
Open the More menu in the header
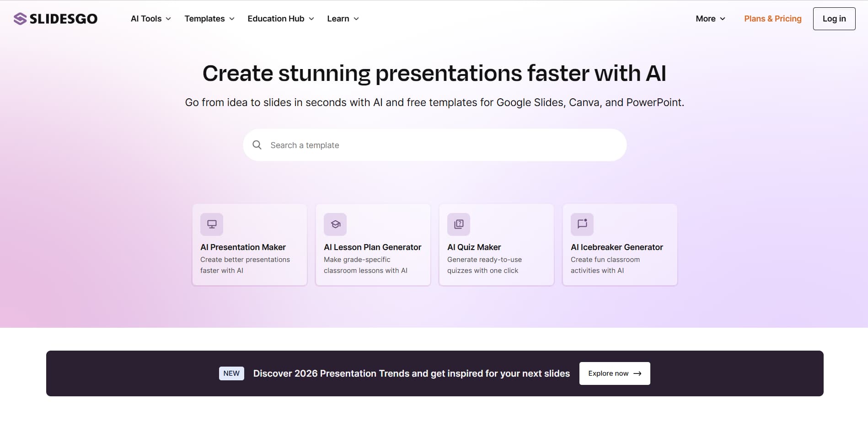(710, 19)
